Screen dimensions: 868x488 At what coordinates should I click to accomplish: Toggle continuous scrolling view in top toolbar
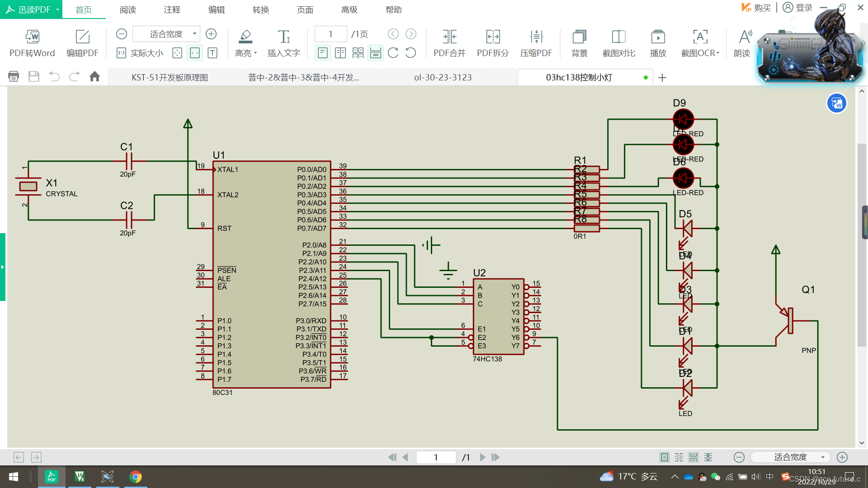(376, 53)
